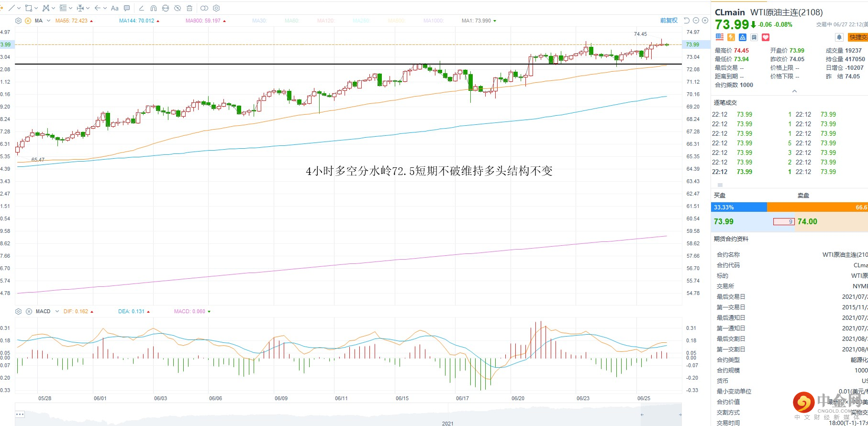Collapse the quote details with up chevron
Image resolution: width=868 pixels, height=426 pixels.
[x=794, y=91]
